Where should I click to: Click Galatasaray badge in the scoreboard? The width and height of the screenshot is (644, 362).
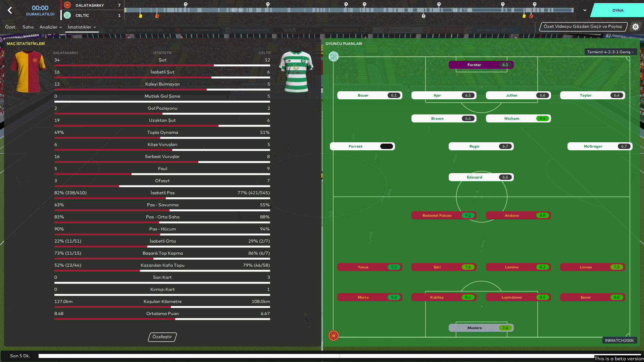[x=67, y=5]
